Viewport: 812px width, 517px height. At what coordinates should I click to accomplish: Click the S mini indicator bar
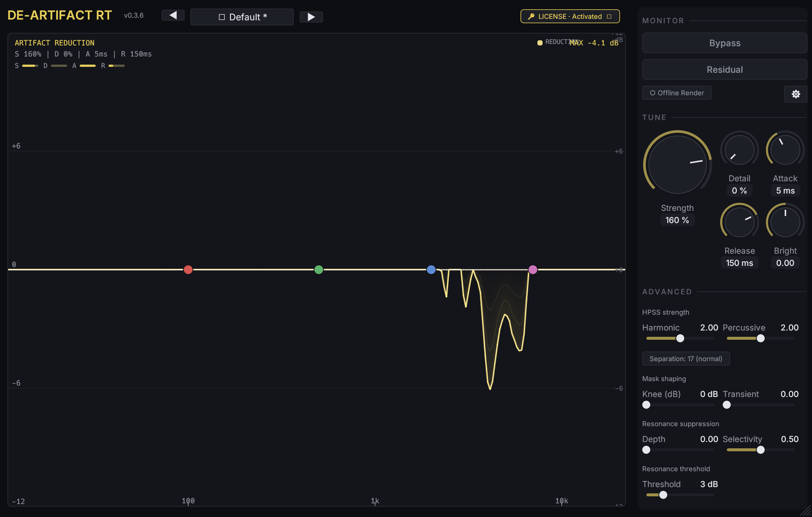30,66
